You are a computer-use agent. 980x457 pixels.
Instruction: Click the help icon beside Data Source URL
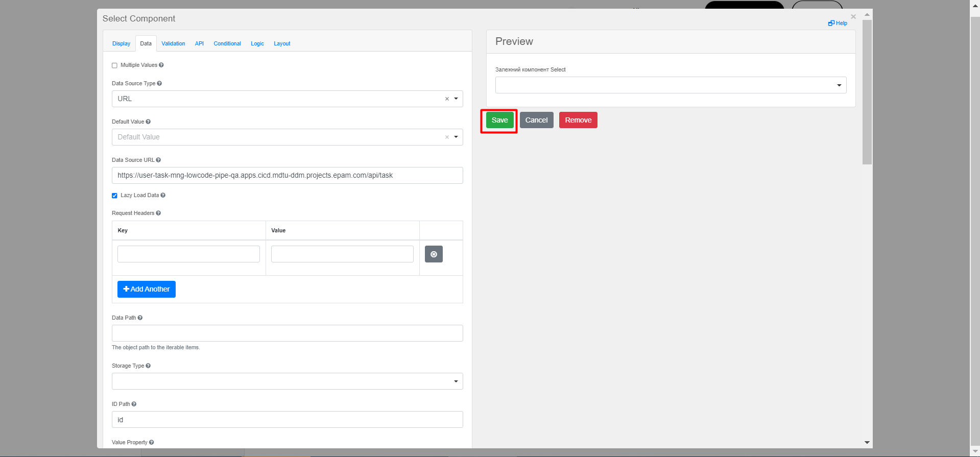coord(158,160)
